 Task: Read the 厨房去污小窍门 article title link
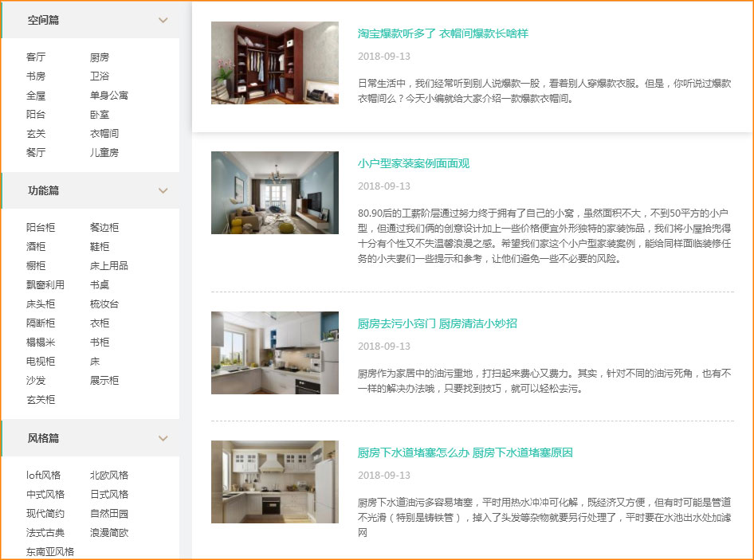437,323
